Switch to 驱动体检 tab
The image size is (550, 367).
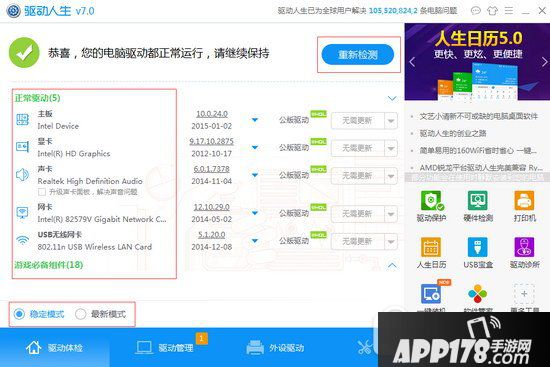click(x=55, y=348)
